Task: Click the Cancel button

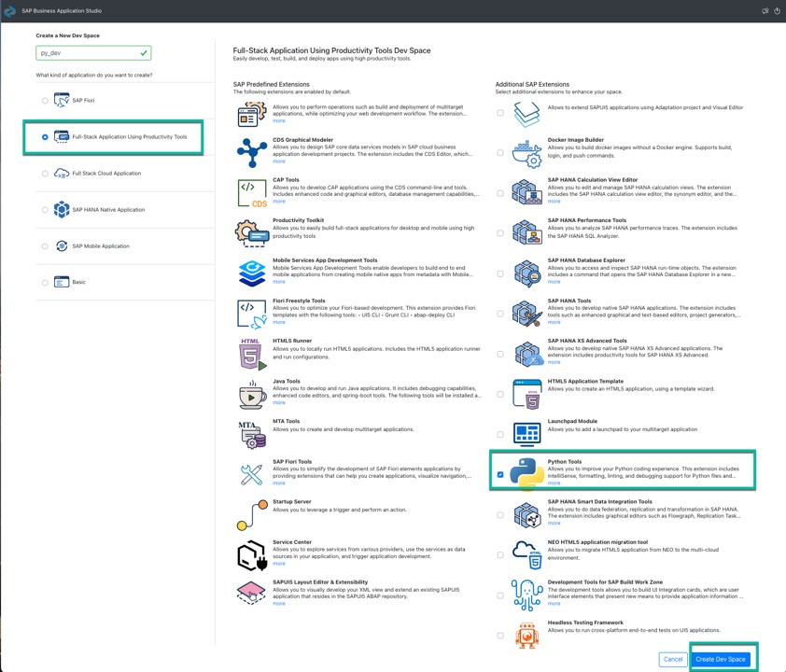Action: click(x=672, y=659)
